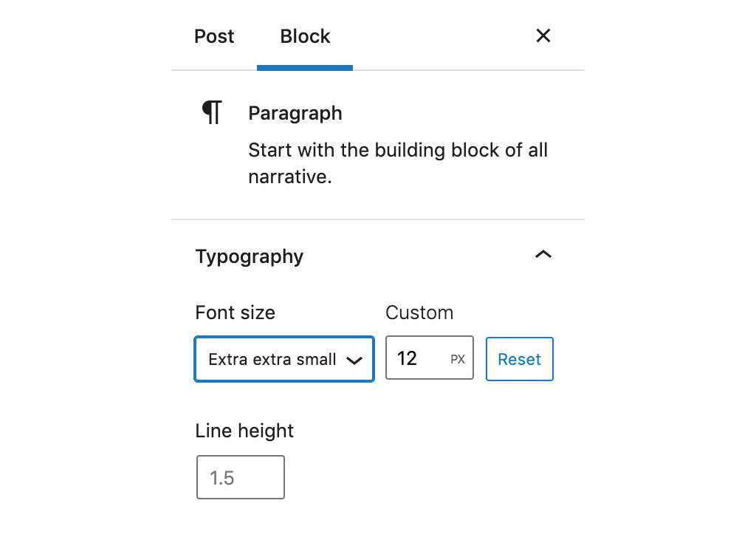Select the Block tab
Image resolution: width=756 pixels, height=557 pixels.
click(305, 35)
